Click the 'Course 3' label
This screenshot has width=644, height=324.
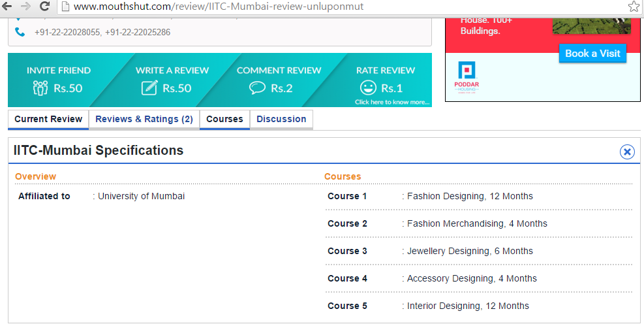point(347,251)
